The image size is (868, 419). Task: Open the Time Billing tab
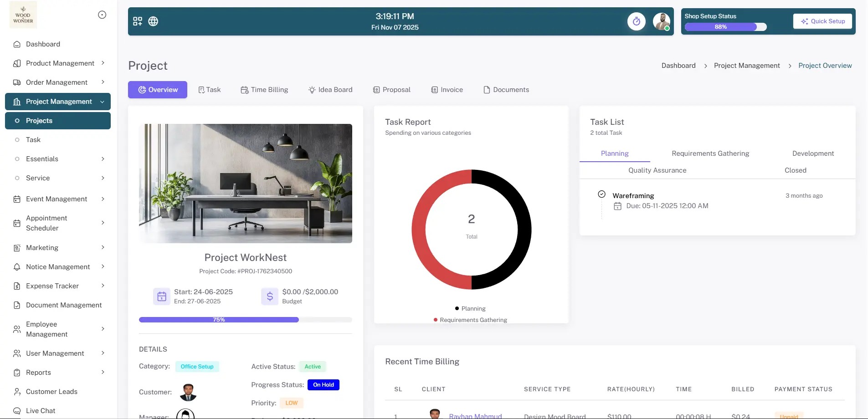(x=265, y=89)
